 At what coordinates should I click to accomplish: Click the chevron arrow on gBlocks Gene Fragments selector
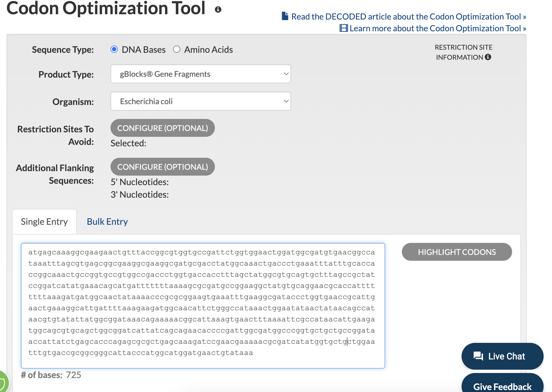click(x=286, y=74)
